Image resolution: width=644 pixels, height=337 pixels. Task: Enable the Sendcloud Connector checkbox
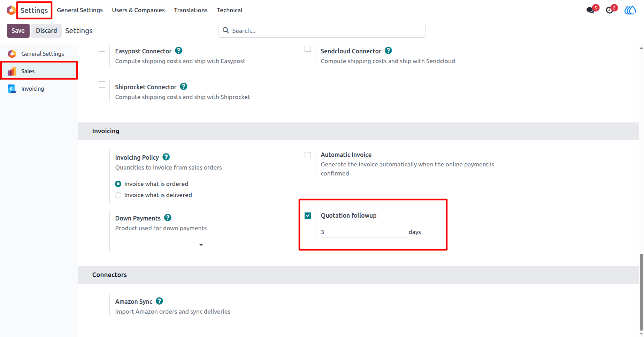(308, 48)
